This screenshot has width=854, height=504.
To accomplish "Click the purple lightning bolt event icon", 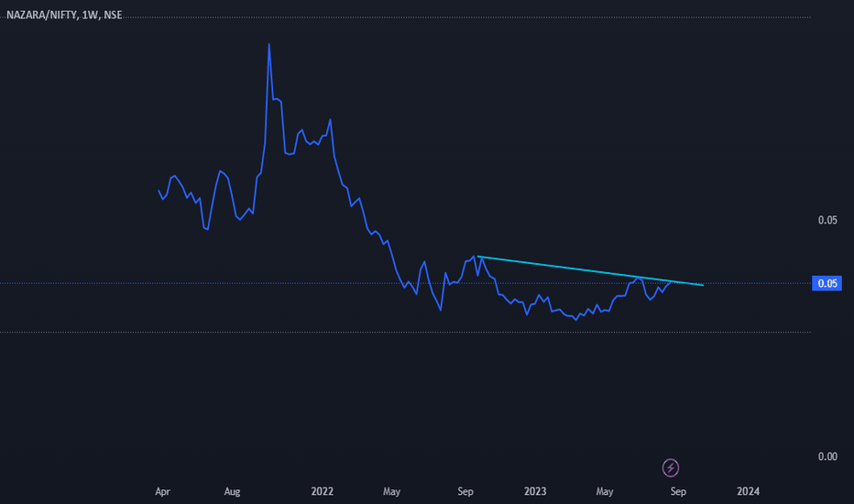I will [x=671, y=467].
